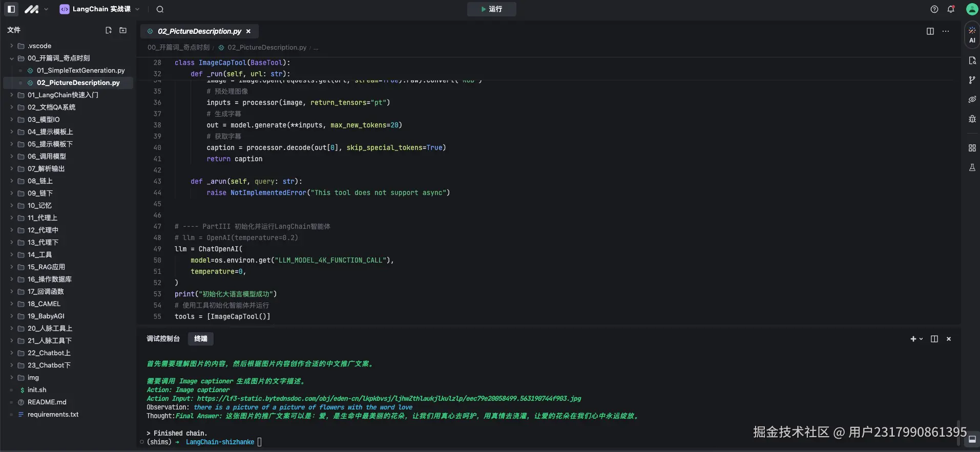980x452 pixels.
Task: Collapse the 00_开篇词_奇点时刻 folder
Action: [58, 58]
